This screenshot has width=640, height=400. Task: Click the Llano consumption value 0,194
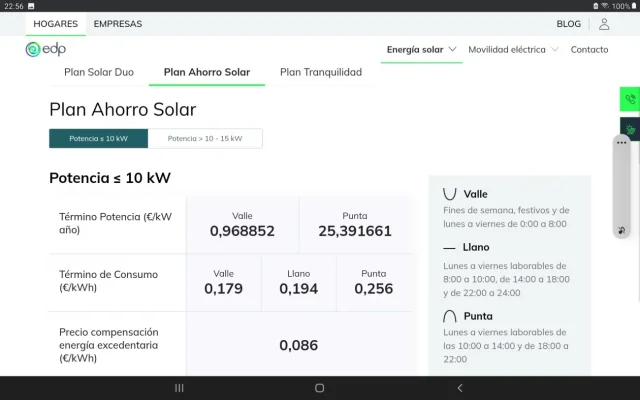point(298,289)
